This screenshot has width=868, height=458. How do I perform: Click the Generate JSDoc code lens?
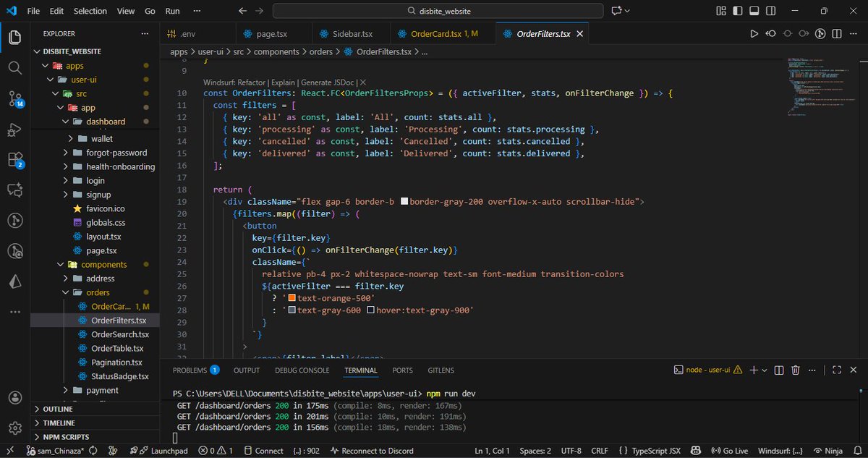pyautogui.click(x=329, y=82)
